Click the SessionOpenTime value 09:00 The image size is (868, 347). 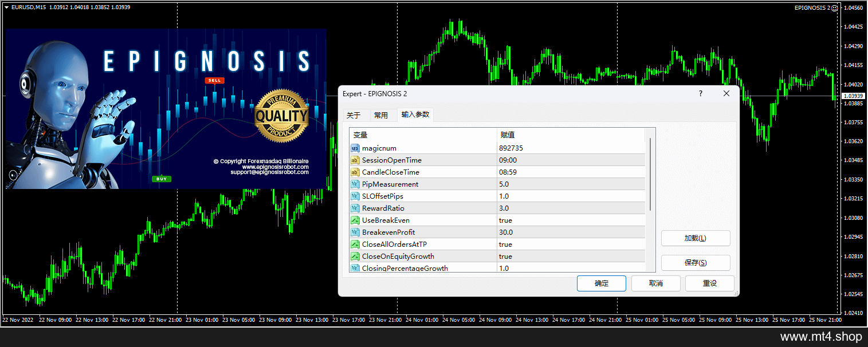(508, 160)
